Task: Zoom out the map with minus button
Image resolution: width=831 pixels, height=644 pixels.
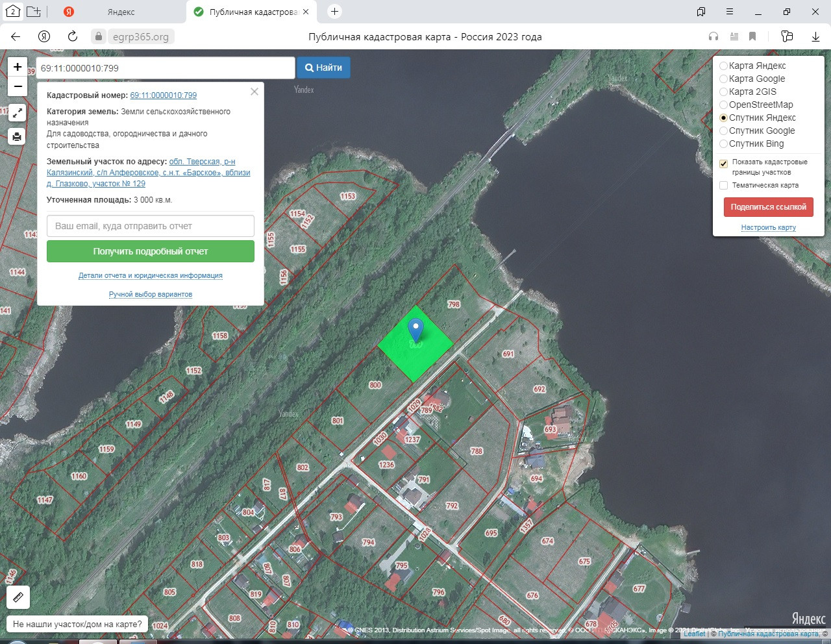Action: pos(18,86)
